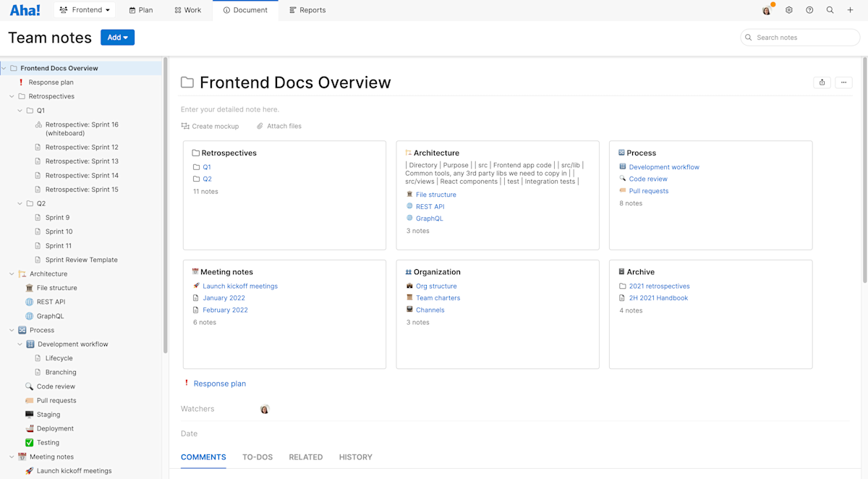Switch to the TO-DOS tab
Viewport: 868px width, 479px height.
pyautogui.click(x=258, y=457)
